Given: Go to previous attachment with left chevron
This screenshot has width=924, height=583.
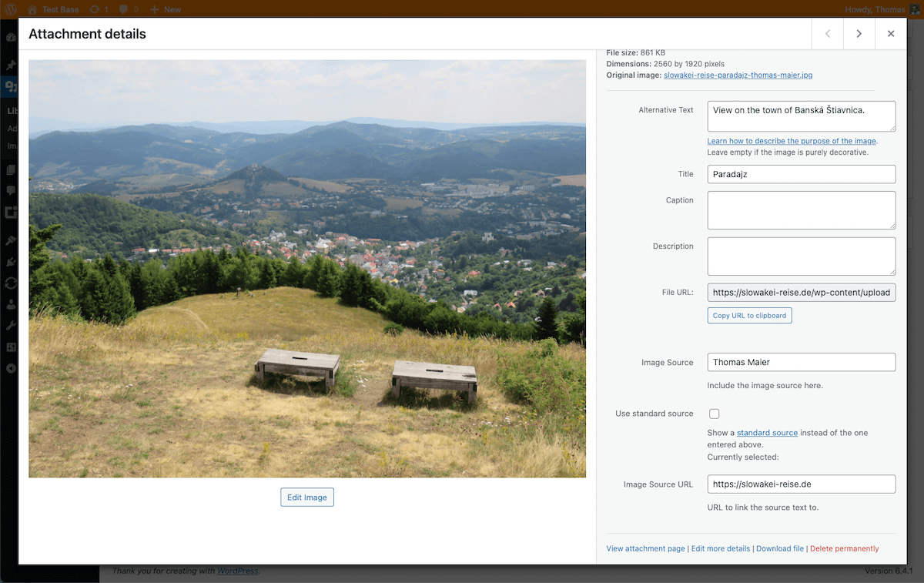Looking at the screenshot, I should point(828,34).
